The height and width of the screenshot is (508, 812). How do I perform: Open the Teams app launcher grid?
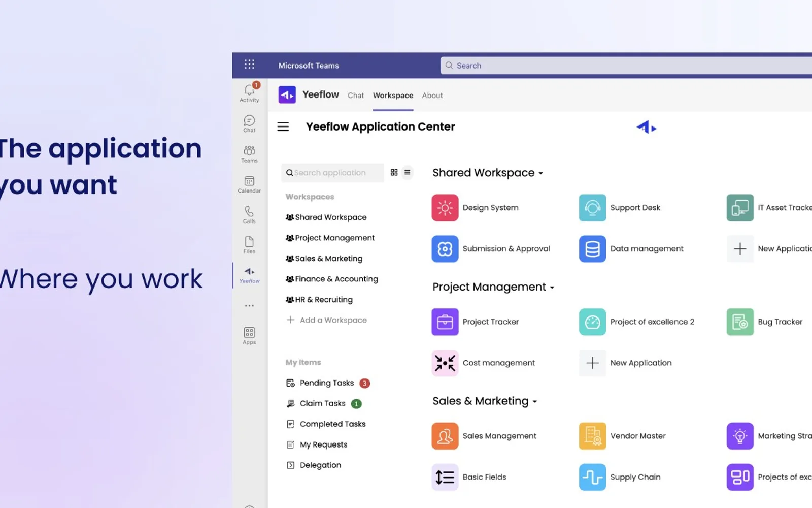click(x=249, y=65)
